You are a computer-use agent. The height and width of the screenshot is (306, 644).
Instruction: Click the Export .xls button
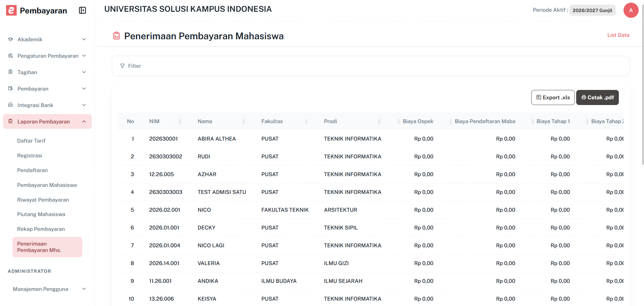552,97
